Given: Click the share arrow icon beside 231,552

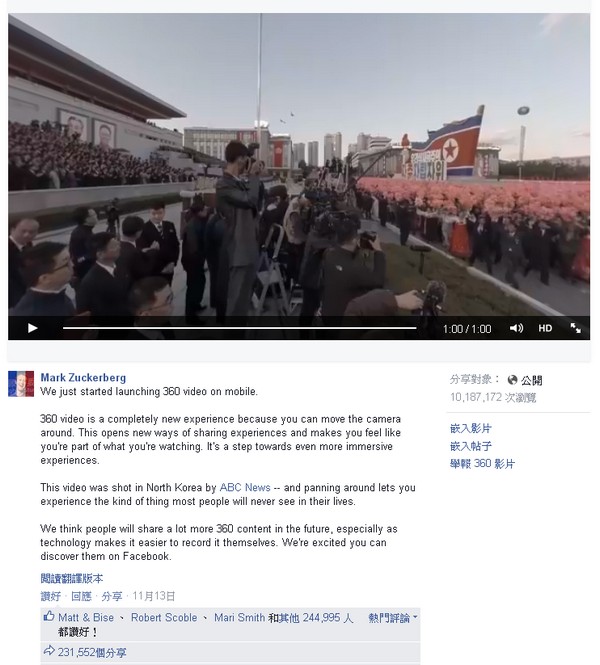Looking at the screenshot, I should [x=49, y=650].
